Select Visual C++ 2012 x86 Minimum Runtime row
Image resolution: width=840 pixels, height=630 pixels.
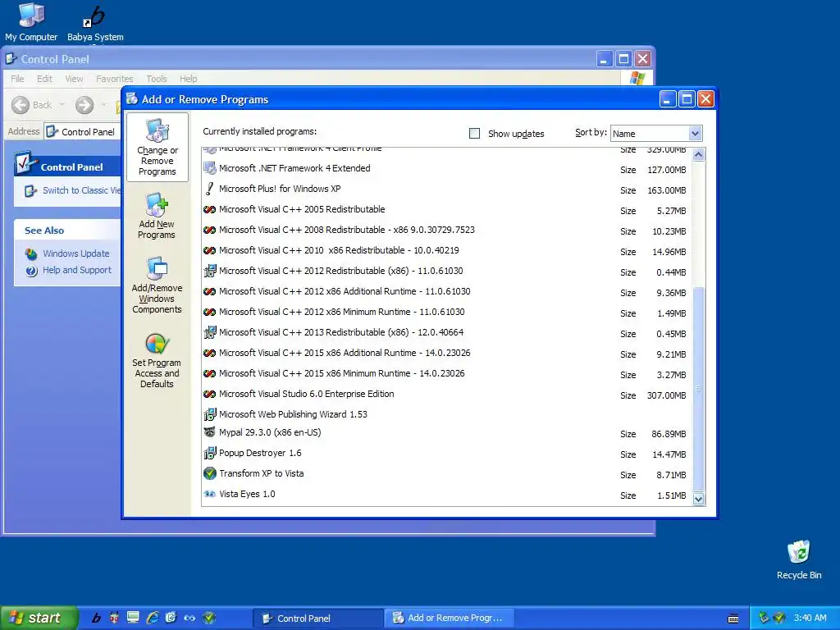pos(446,313)
